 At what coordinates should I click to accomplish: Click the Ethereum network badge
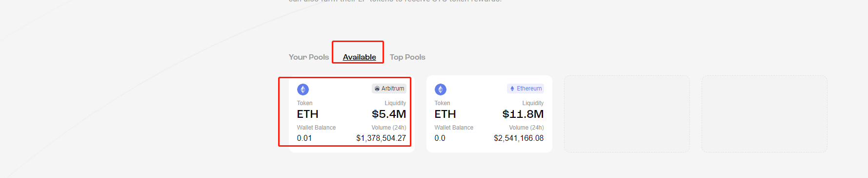pos(525,89)
